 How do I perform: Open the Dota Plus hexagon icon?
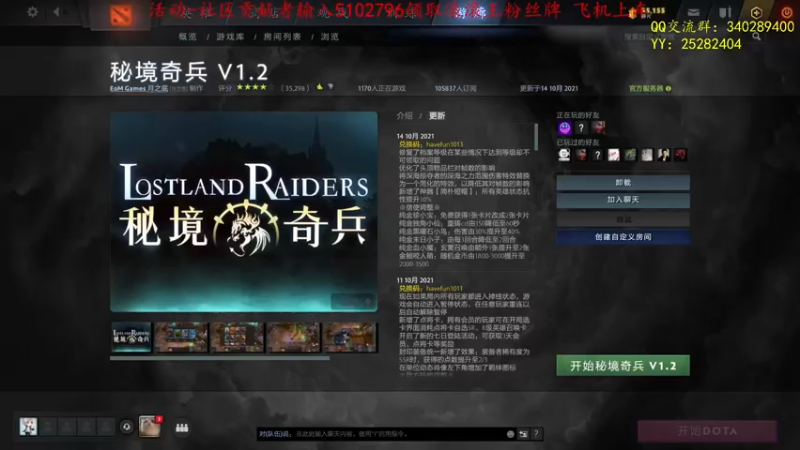point(756,12)
